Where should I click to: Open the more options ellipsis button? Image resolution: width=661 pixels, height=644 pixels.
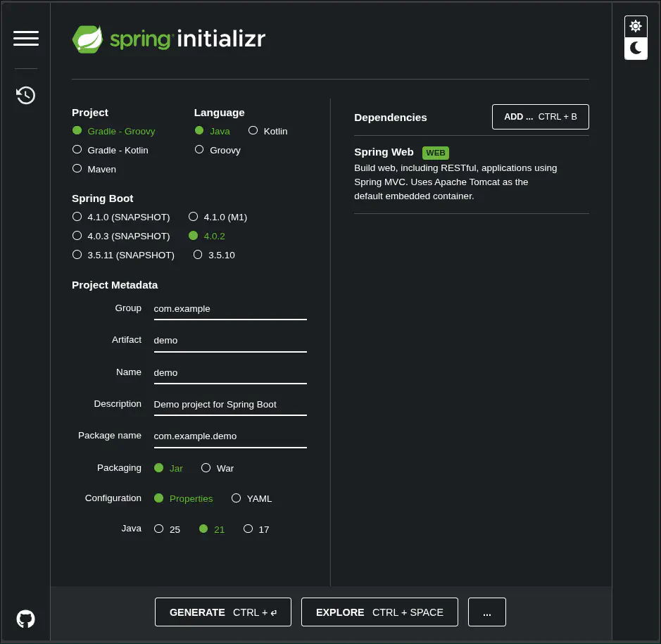click(x=487, y=612)
